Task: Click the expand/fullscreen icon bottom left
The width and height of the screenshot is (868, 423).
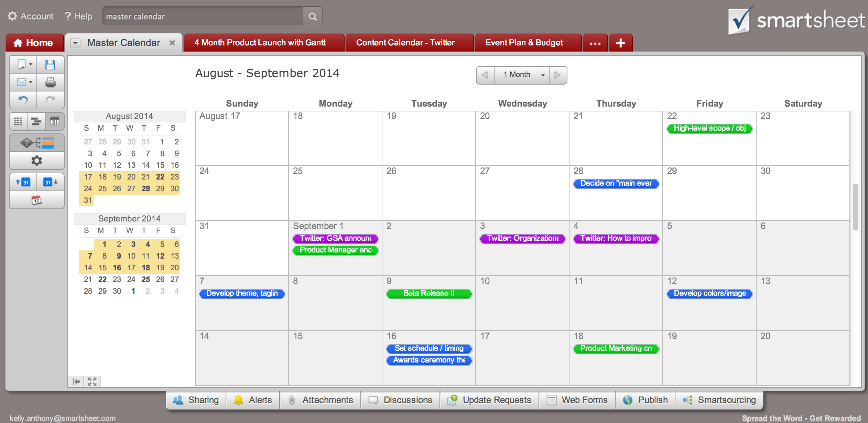Action: pos(93,382)
